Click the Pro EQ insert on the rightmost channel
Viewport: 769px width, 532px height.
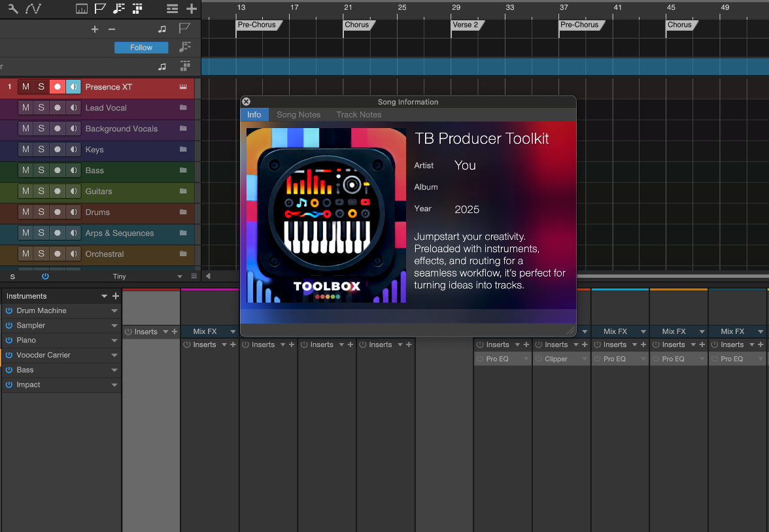point(737,359)
